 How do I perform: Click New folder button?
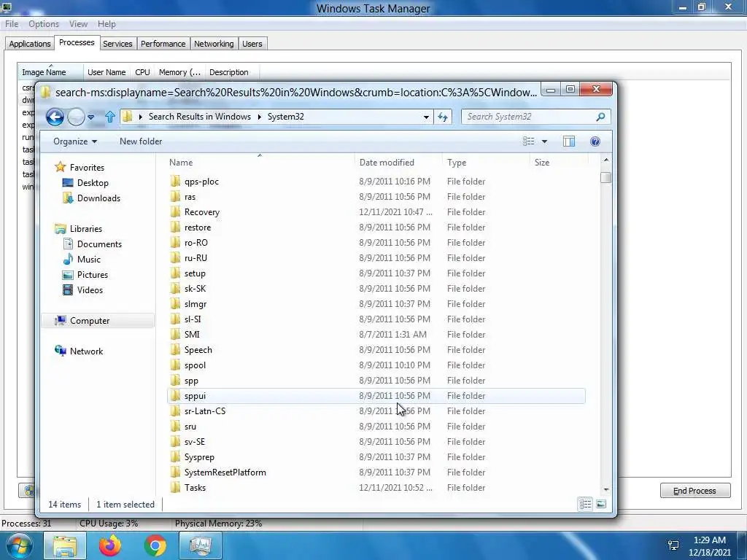click(x=141, y=141)
